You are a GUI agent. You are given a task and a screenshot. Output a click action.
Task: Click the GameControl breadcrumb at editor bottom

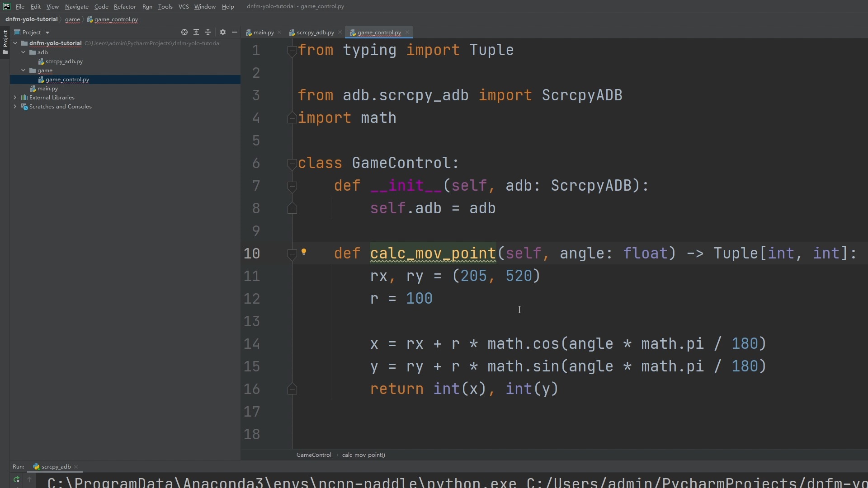pos(314,455)
